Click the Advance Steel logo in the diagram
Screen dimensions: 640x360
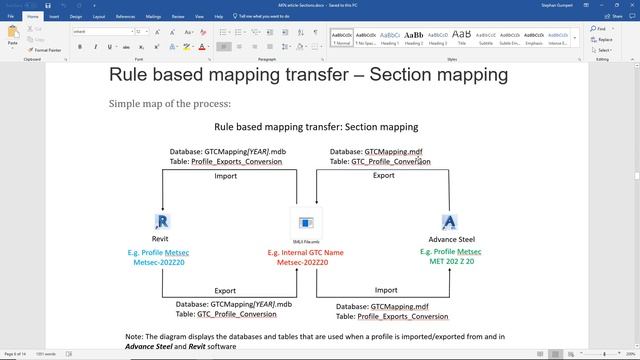coord(449,222)
